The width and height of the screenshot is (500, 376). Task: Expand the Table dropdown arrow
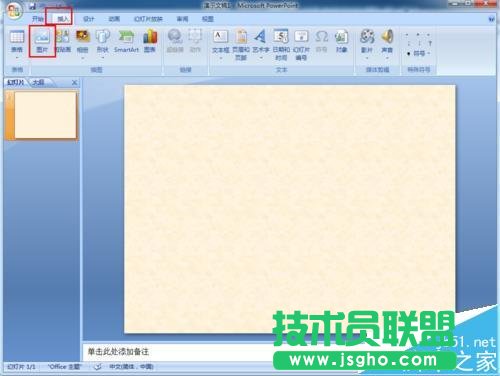[x=17, y=58]
